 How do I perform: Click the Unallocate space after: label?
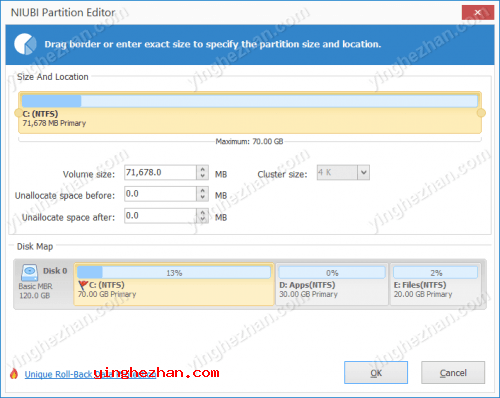coord(68,218)
